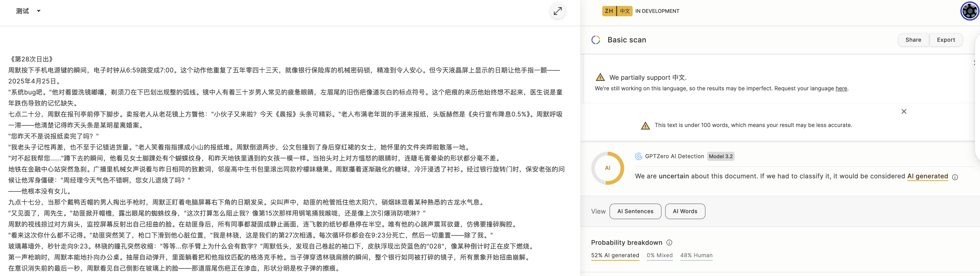Dismiss the under 100 words warning
980x276 pixels.
904,112
